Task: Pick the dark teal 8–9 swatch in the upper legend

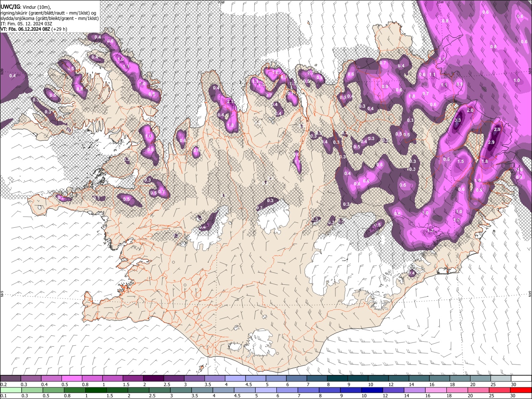Action: click(x=337, y=378)
